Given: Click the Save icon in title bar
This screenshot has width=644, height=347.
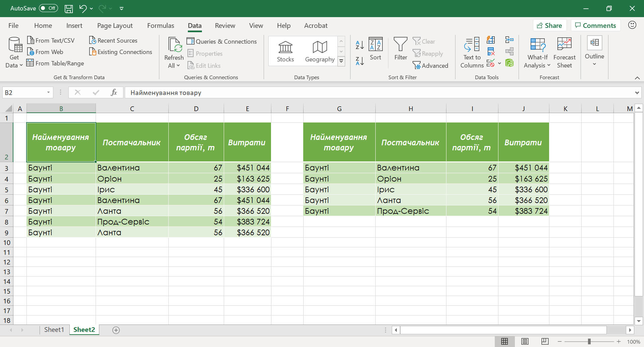Looking at the screenshot, I should click(68, 8).
